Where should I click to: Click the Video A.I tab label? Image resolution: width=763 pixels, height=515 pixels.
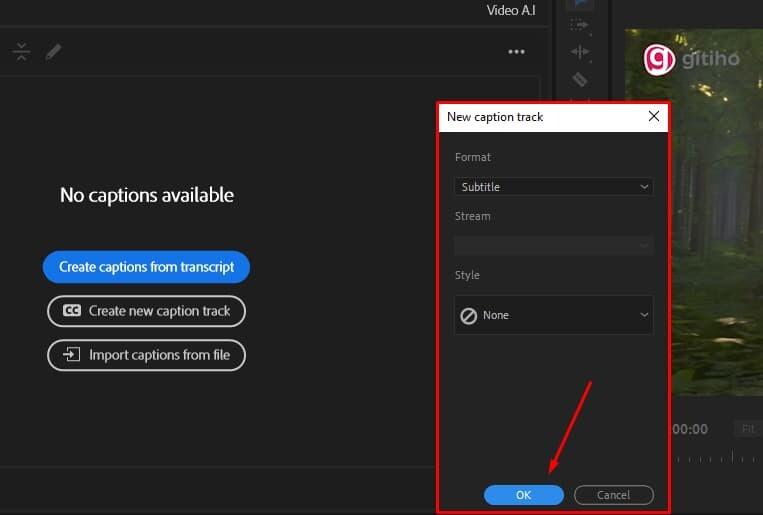[x=511, y=10]
